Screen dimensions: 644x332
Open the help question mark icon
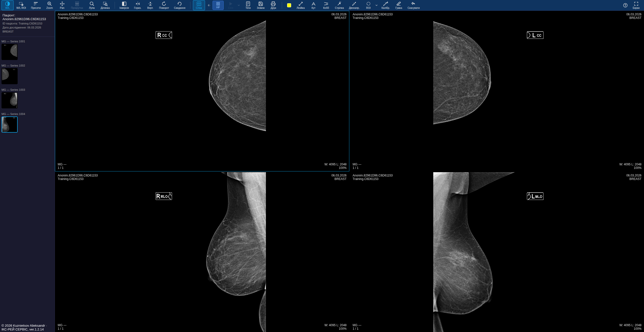click(625, 5)
